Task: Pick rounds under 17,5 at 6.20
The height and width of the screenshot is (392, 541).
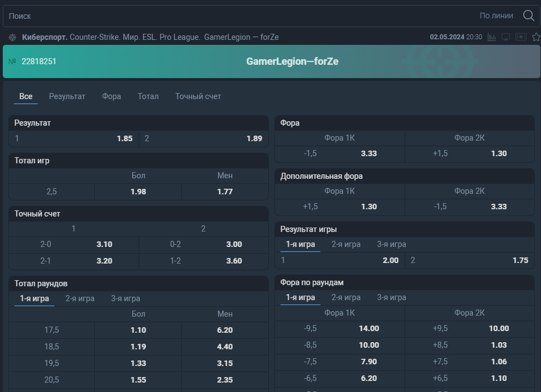Action: point(225,331)
